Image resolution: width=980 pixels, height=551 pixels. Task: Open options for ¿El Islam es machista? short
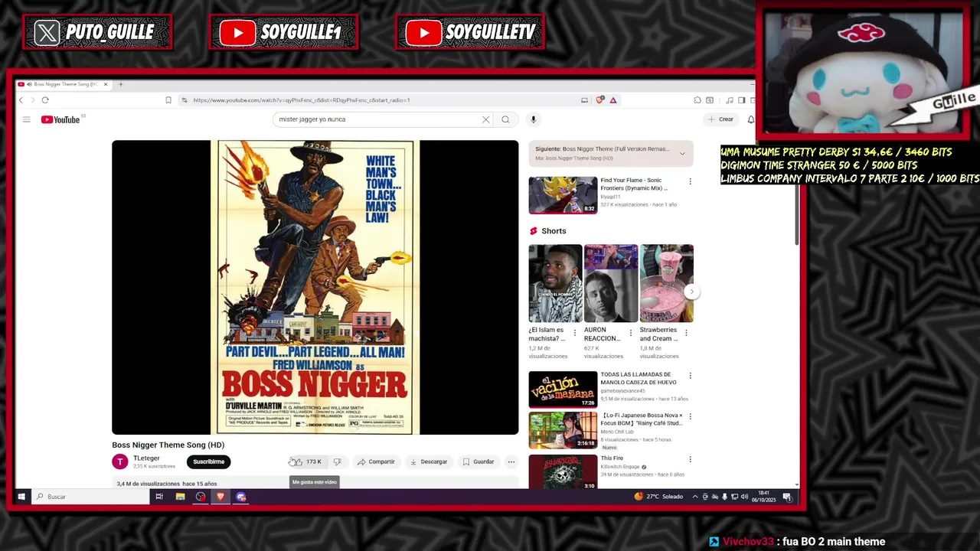click(575, 333)
